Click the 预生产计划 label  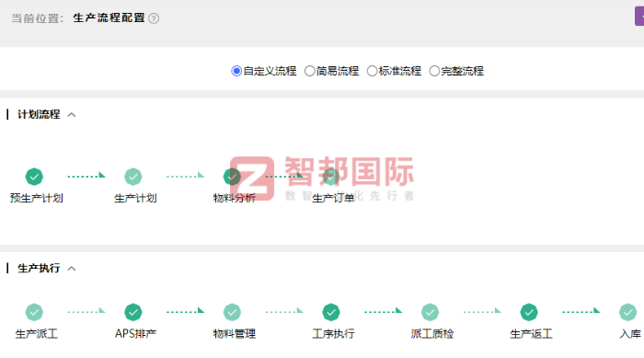tap(37, 198)
